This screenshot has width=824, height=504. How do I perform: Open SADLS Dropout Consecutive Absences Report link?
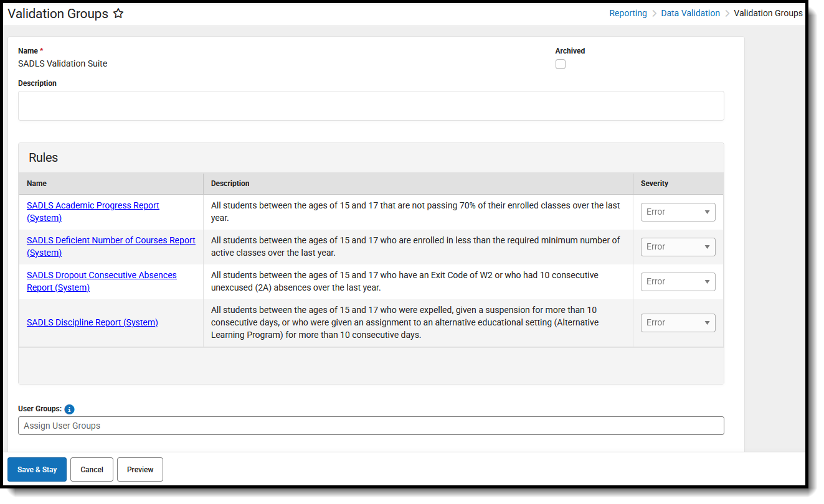tap(102, 281)
